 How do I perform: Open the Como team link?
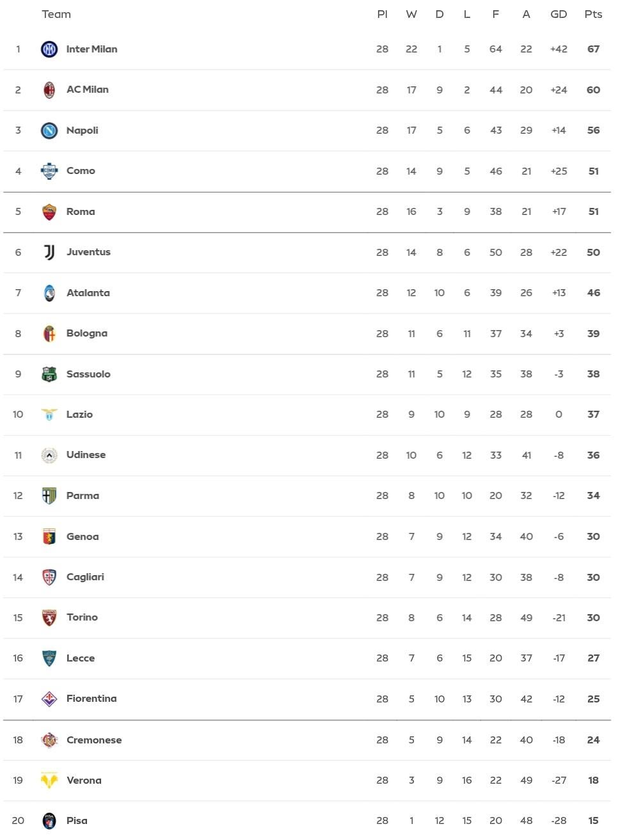[x=81, y=171]
